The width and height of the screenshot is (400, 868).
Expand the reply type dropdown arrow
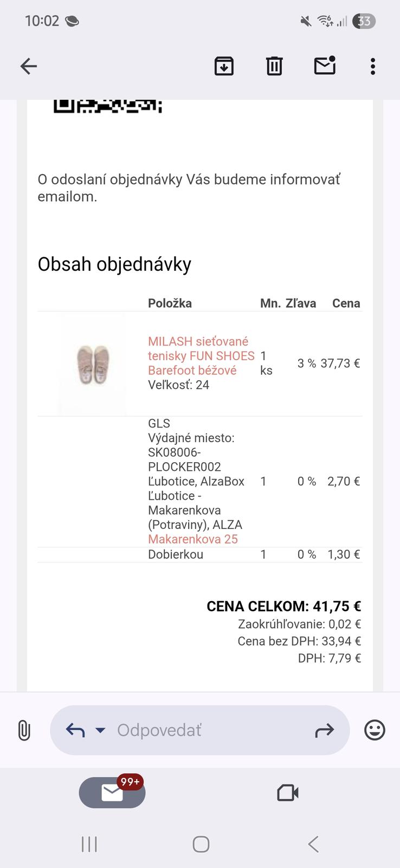click(x=100, y=730)
